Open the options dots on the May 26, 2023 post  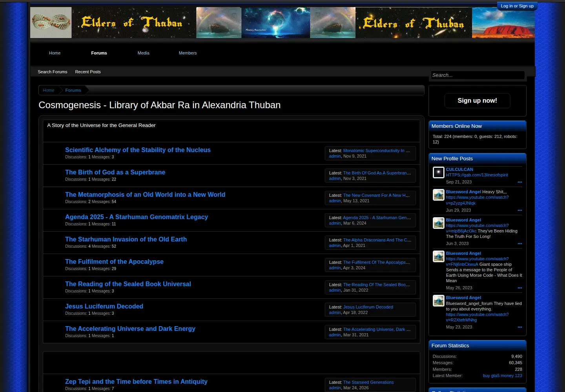(520, 288)
